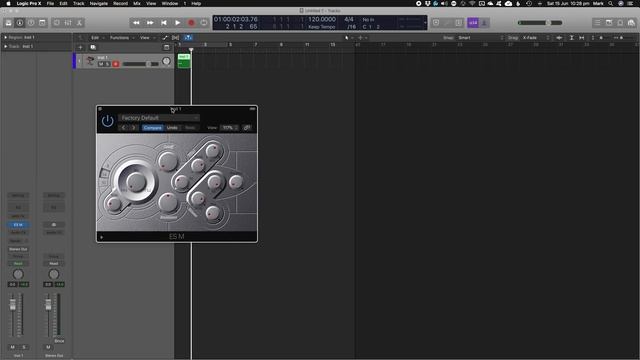
Task: Open the Editors scissors button
Action: (79, 23)
